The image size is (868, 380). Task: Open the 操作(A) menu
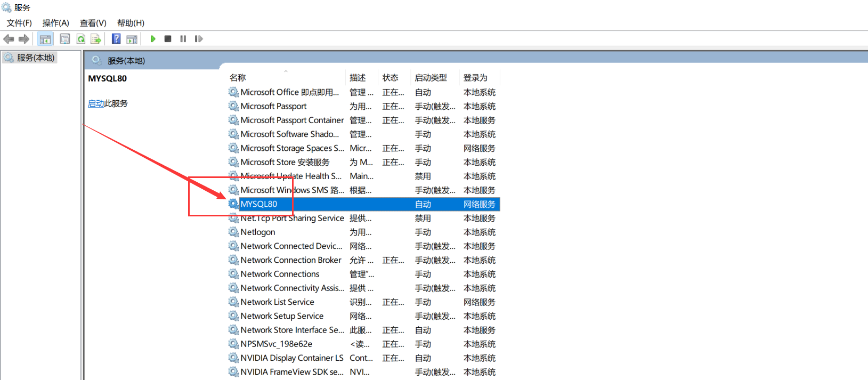point(56,23)
